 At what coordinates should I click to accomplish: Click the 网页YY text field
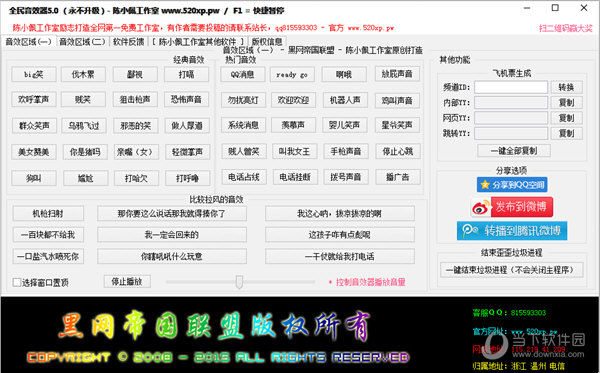tap(511, 118)
